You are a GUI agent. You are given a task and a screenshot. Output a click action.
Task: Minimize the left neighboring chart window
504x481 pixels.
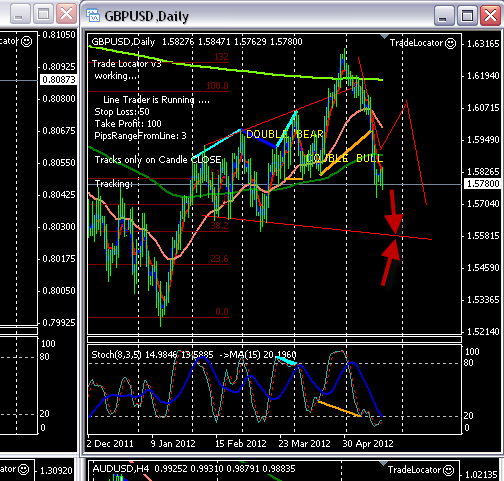pos(20,14)
